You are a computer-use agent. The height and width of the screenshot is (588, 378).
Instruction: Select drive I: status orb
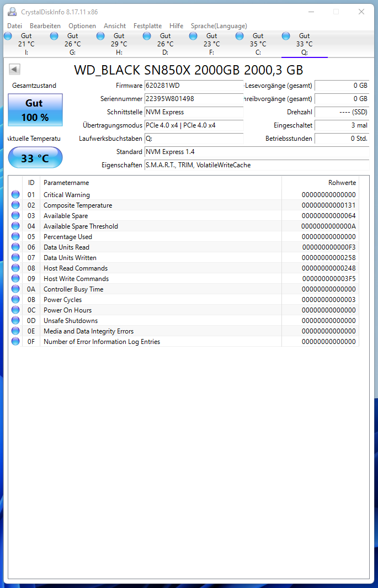8,36
